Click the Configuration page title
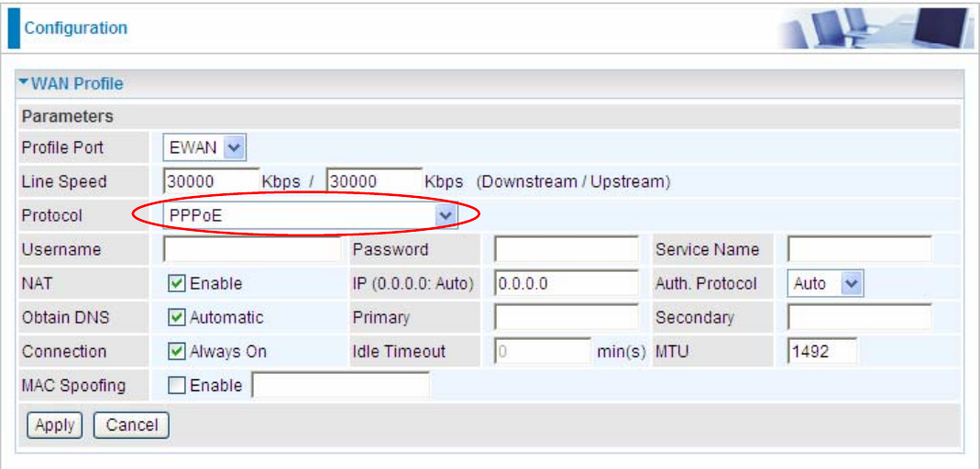Image resolution: width=980 pixels, height=469 pixels. pos(75,28)
